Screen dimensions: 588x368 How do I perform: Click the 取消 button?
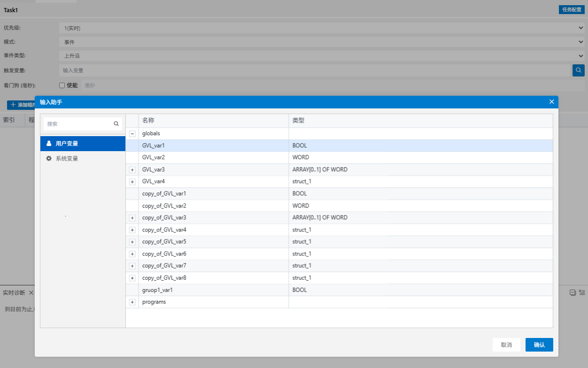(x=506, y=345)
